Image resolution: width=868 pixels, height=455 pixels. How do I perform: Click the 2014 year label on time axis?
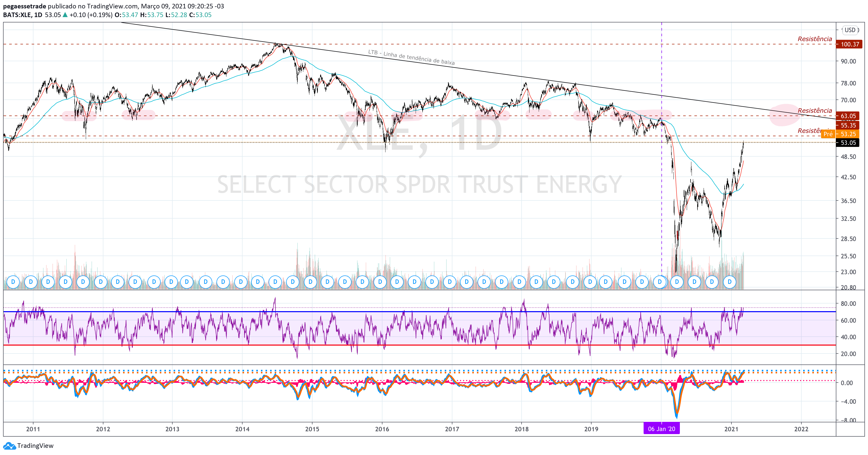pos(242,429)
